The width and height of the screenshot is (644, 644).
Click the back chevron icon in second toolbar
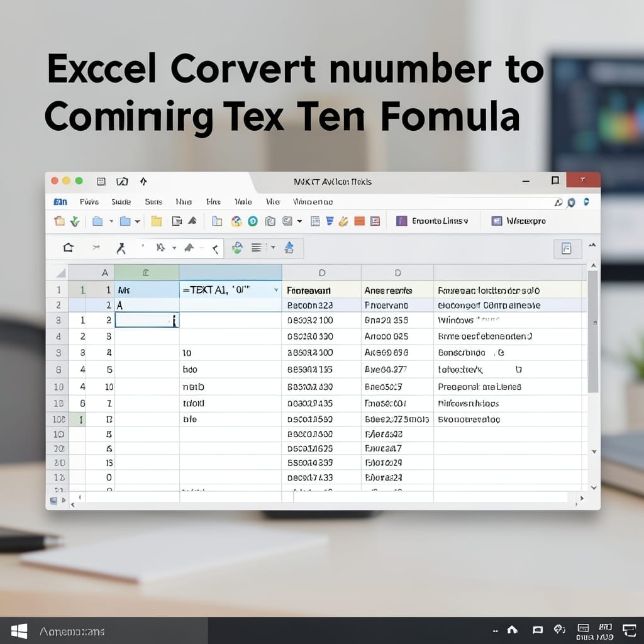(215, 248)
